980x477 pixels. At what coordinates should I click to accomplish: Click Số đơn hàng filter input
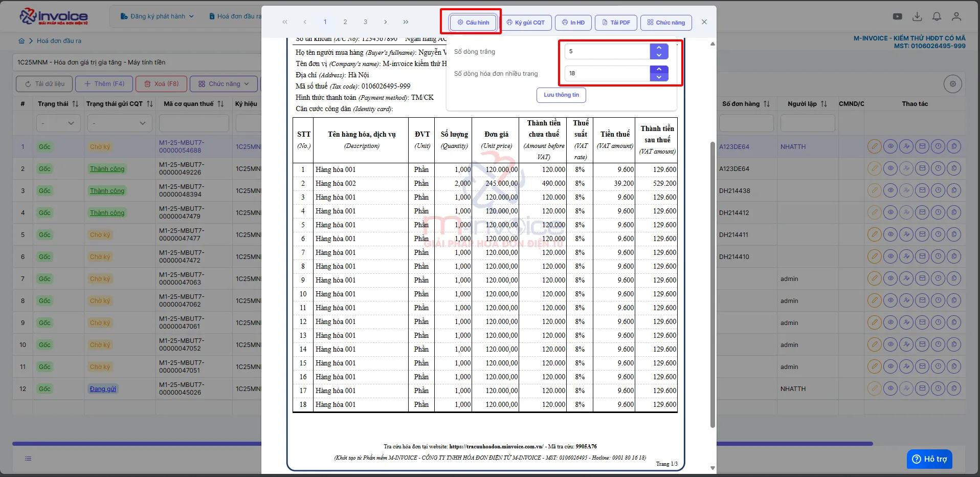[746, 123]
